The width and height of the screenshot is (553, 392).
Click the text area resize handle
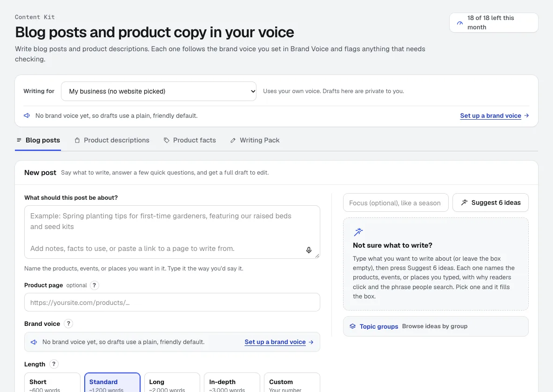click(317, 256)
